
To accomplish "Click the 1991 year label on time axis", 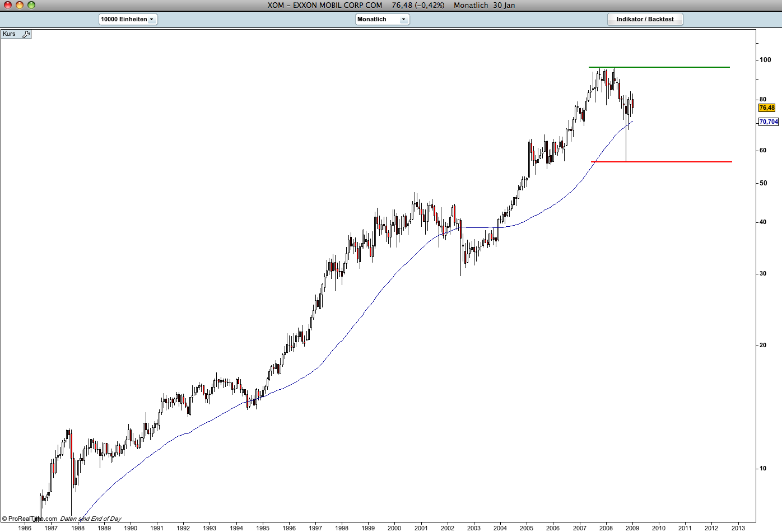I will [x=157, y=528].
